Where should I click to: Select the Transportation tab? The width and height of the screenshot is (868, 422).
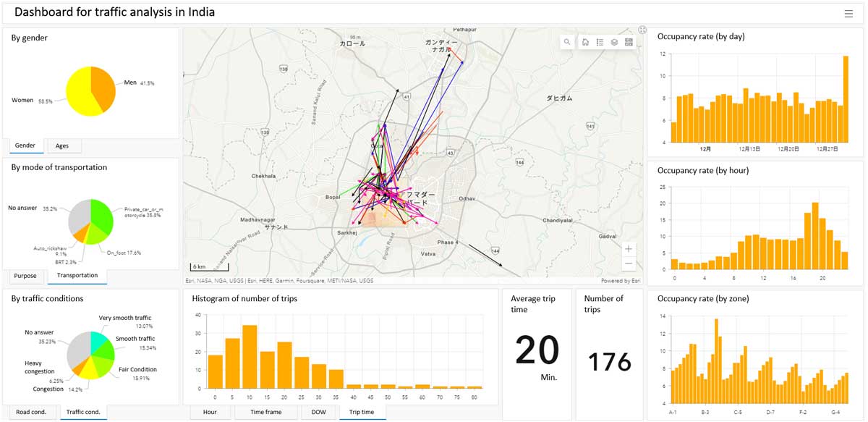coord(77,276)
